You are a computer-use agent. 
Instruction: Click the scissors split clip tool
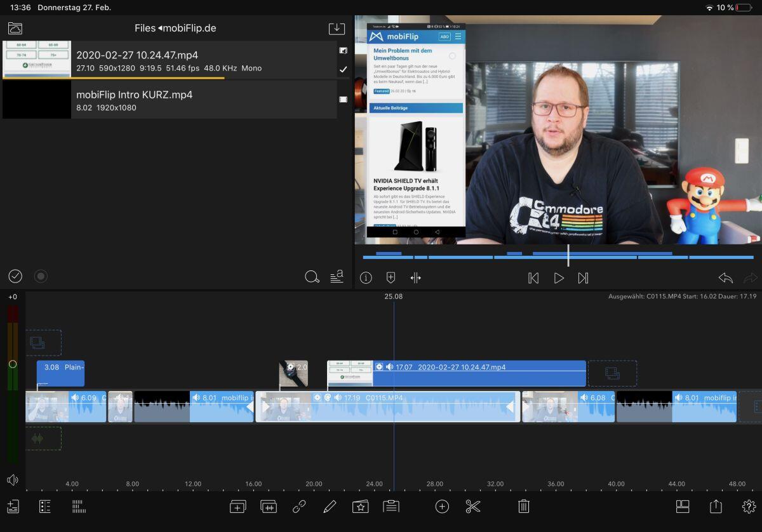(473, 506)
